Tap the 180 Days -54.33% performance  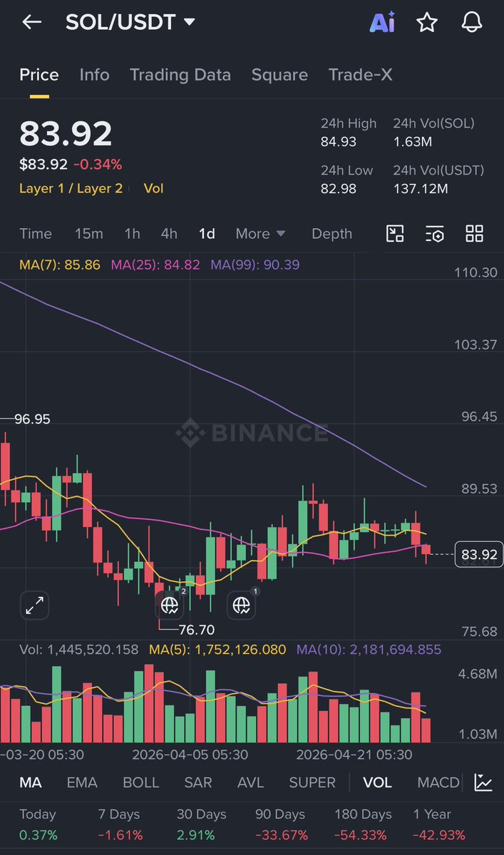[x=363, y=824]
